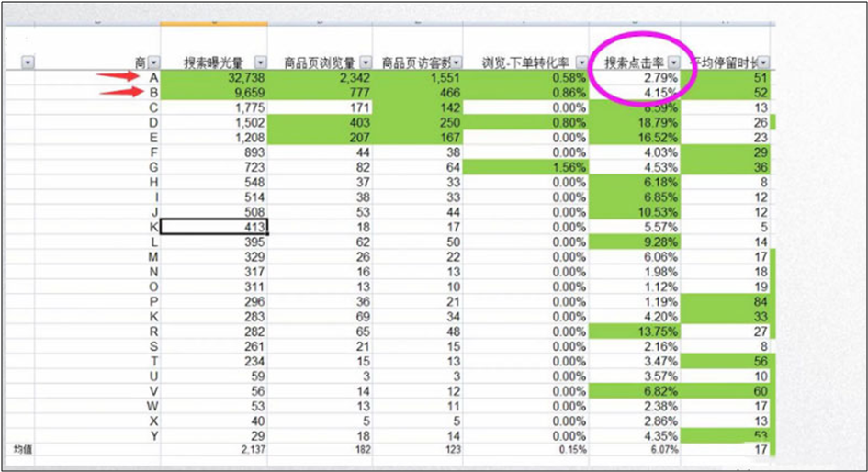Viewport: 868px width, 472px height.
Task: Select the cell with value 32,738
Action: point(215,79)
